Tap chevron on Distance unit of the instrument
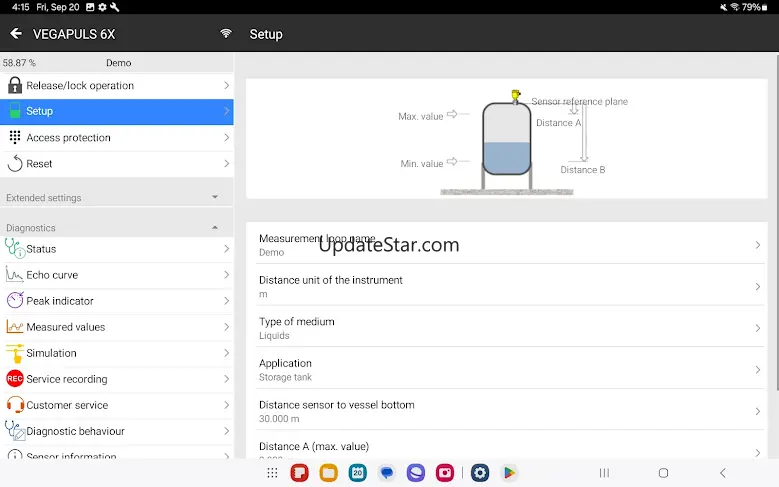This screenshot has width=779, height=487. [758, 286]
